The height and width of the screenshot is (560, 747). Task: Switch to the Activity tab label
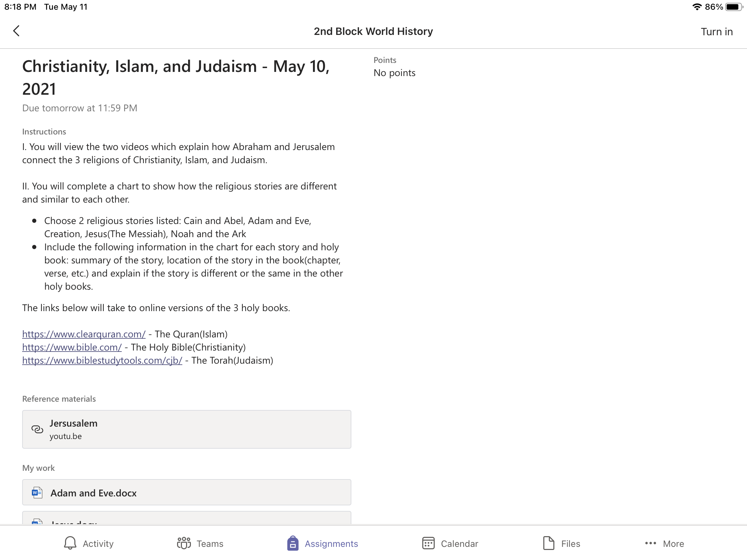click(x=98, y=544)
